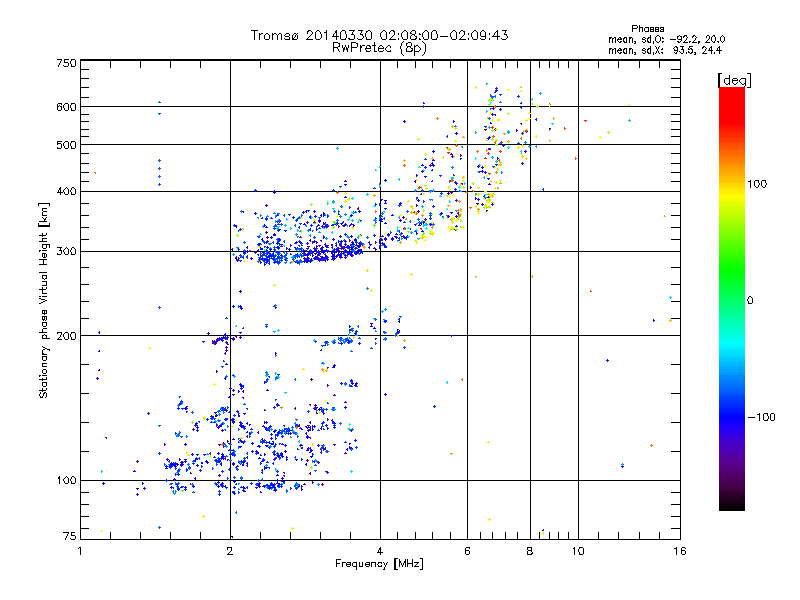Click the colorbar label '0'
800x600 pixels.
coord(750,301)
